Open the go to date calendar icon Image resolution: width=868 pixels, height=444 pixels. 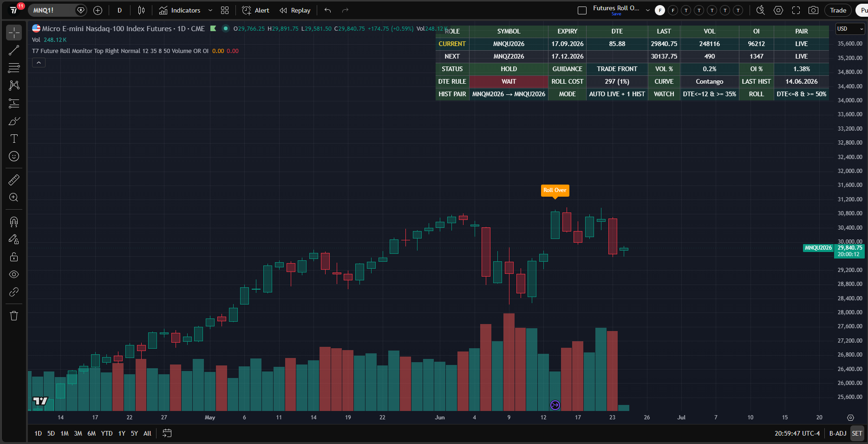click(x=167, y=433)
